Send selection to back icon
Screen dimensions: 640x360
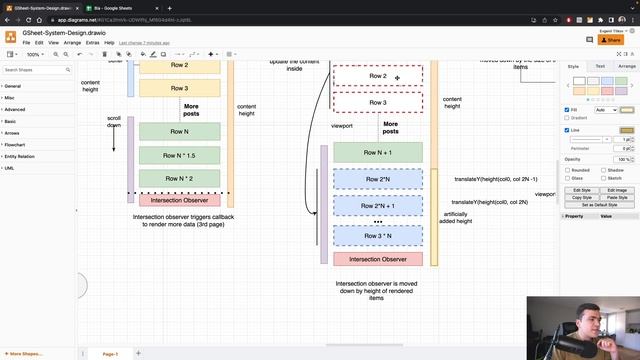pyautogui.click(x=129, y=54)
